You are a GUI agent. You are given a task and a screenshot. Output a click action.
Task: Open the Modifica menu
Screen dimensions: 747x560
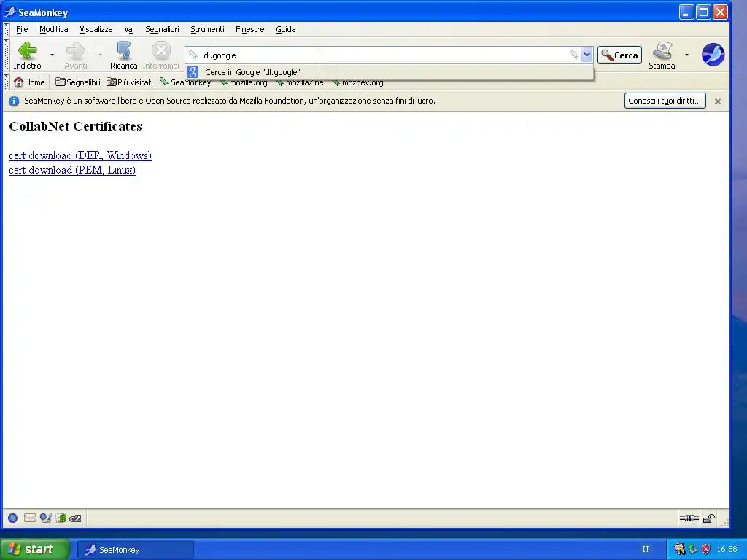pyautogui.click(x=54, y=29)
